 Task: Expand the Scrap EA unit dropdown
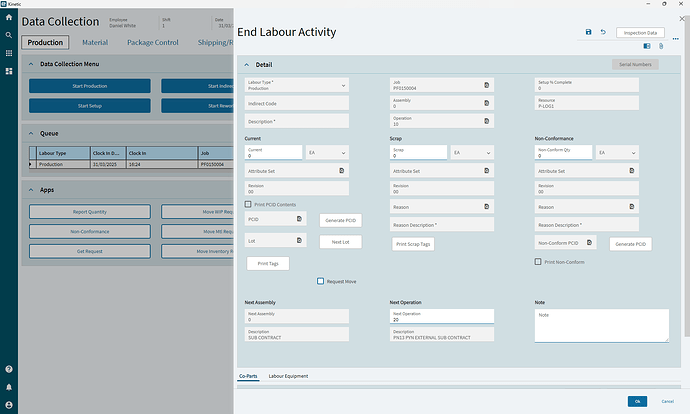(471, 153)
